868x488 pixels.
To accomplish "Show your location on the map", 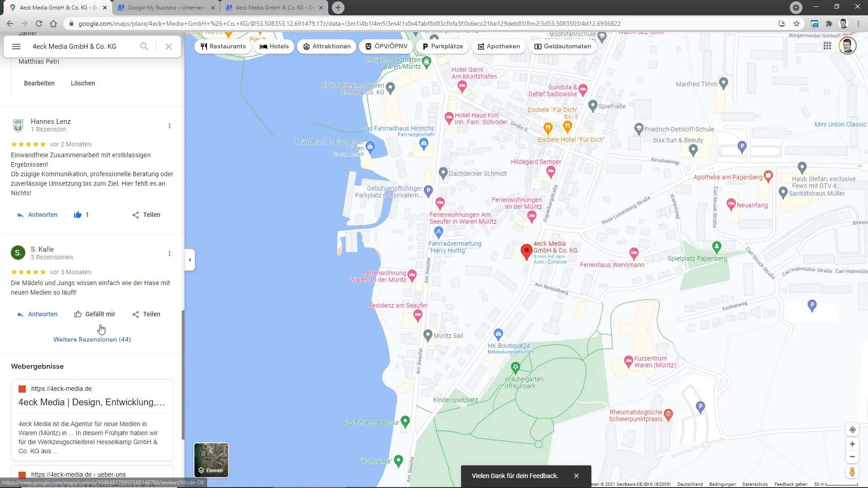I will [852, 430].
